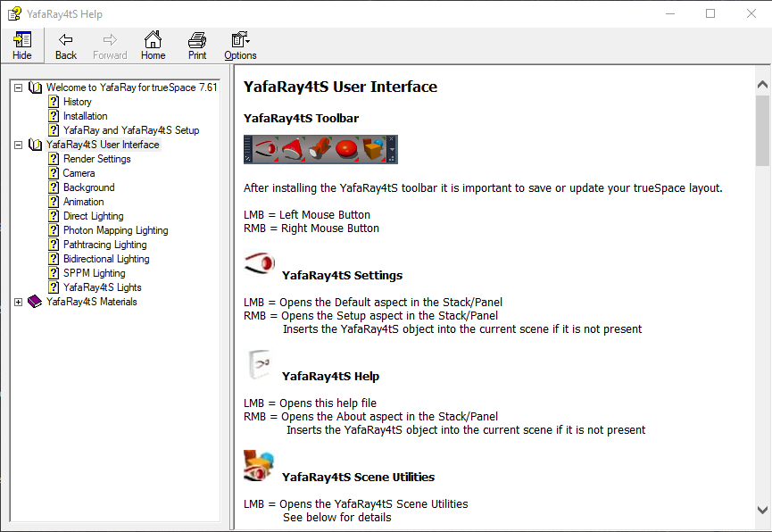Click the scroll up arrow of content pane
This screenshot has height=532, width=772.
tap(762, 84)
